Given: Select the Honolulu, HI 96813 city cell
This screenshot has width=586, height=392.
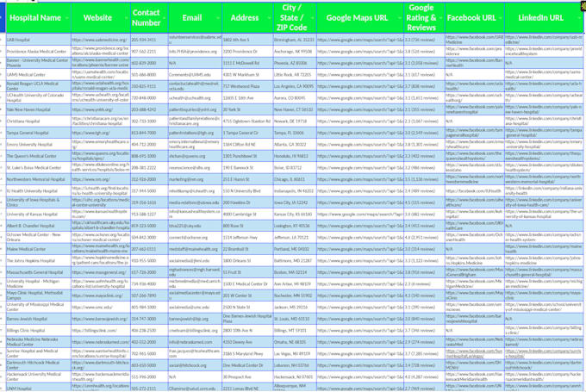Looking at the screenshot, I should coord(295,156).
